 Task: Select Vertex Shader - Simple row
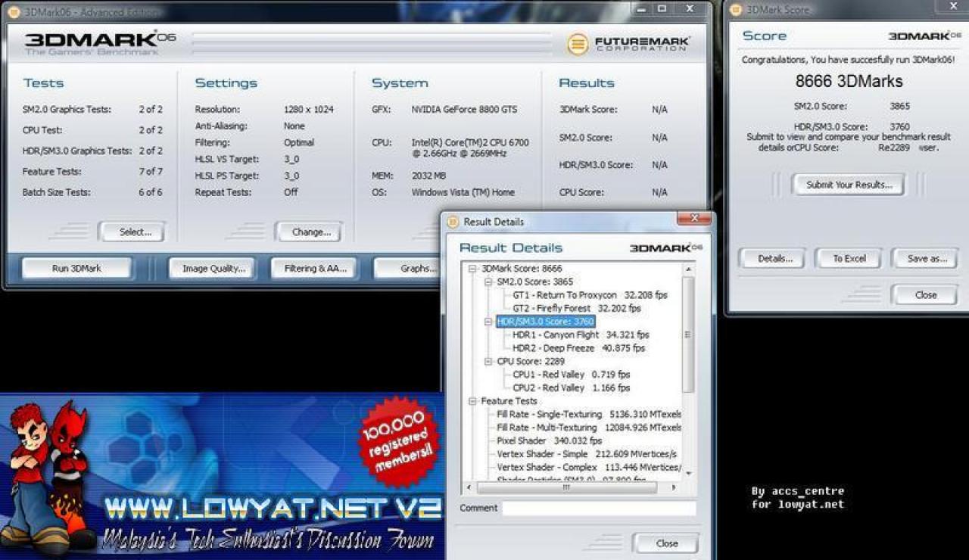pyautogui.click(x=587, y=454)
